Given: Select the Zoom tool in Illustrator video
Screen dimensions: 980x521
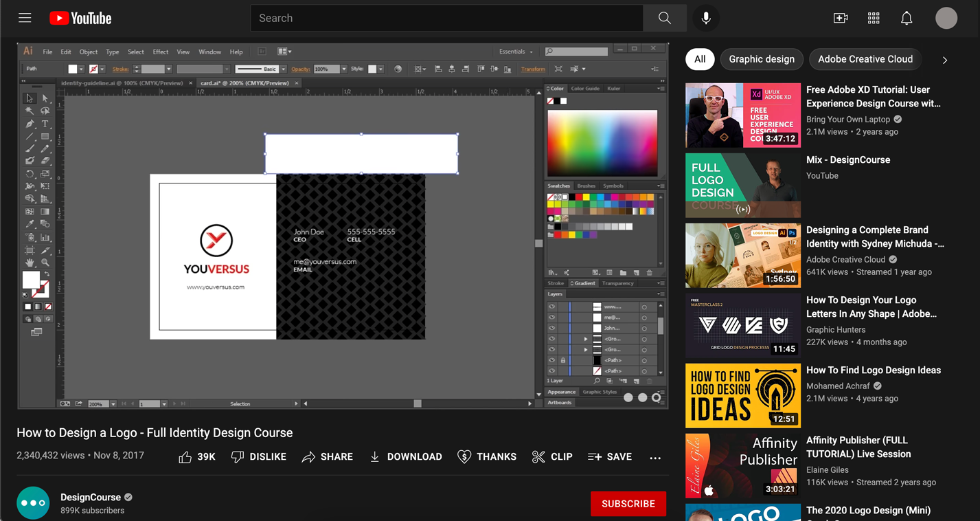Looking at the screenshot, I should point(45,263).
